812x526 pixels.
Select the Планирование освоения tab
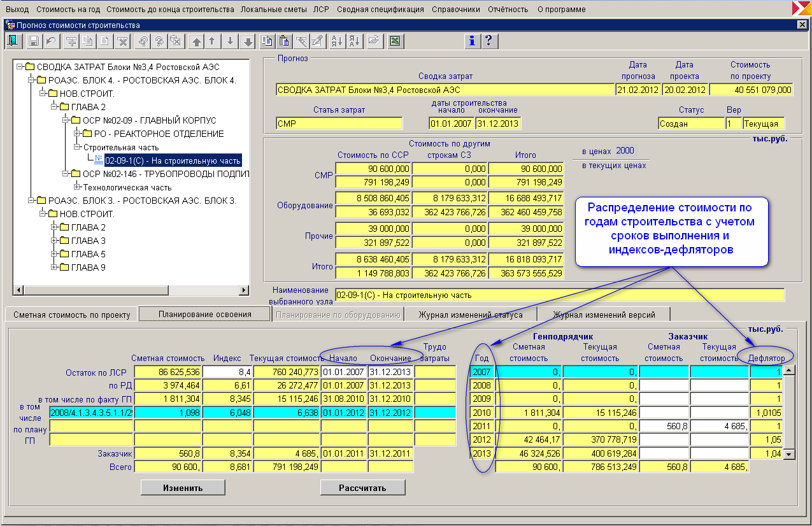205,314
